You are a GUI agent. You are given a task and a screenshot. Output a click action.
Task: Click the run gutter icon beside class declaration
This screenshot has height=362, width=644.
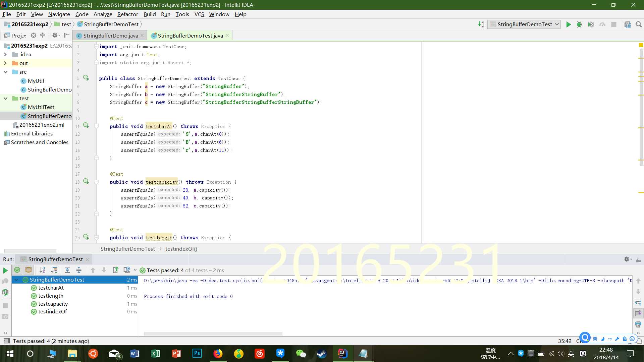pyautogui.click(x=86, y=78)
